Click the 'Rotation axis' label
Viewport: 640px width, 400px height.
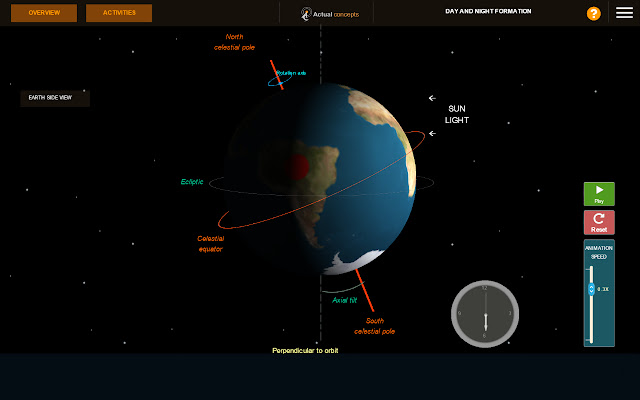291,73
